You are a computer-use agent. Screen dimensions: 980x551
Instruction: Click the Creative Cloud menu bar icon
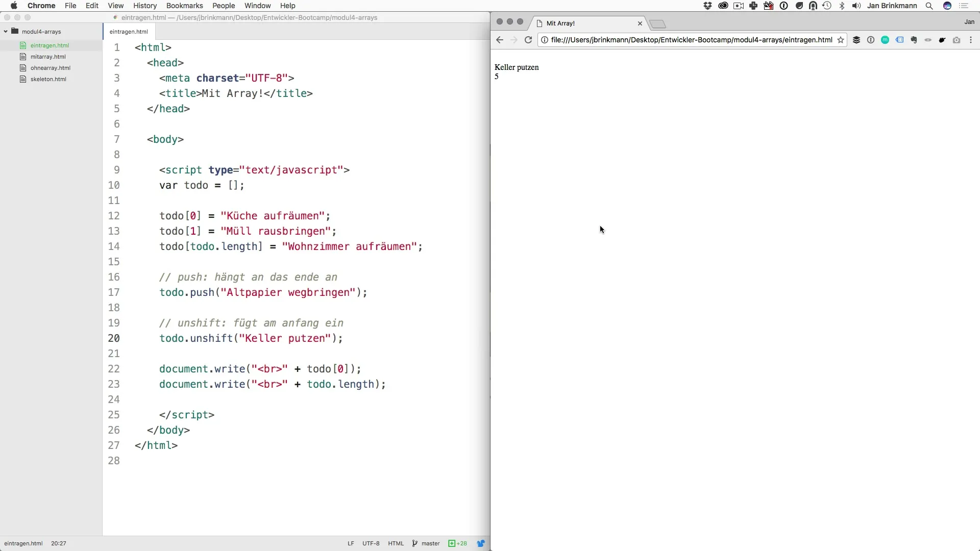[x=723, y=6]
